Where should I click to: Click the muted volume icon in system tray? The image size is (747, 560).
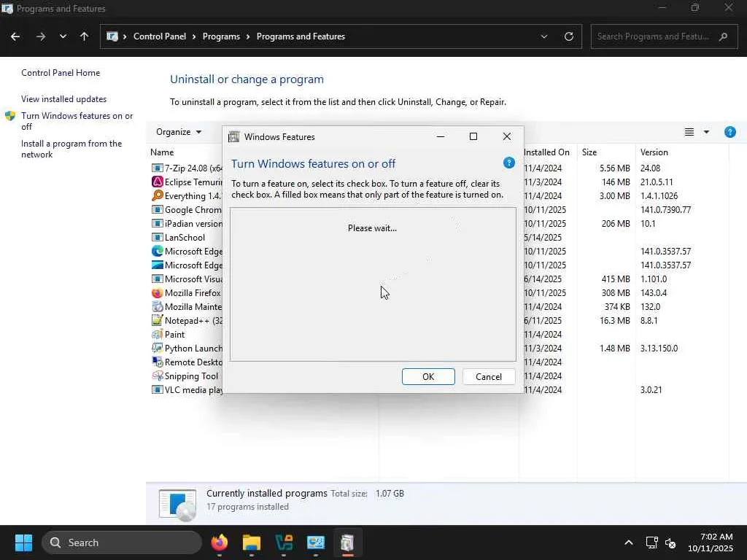670,542
